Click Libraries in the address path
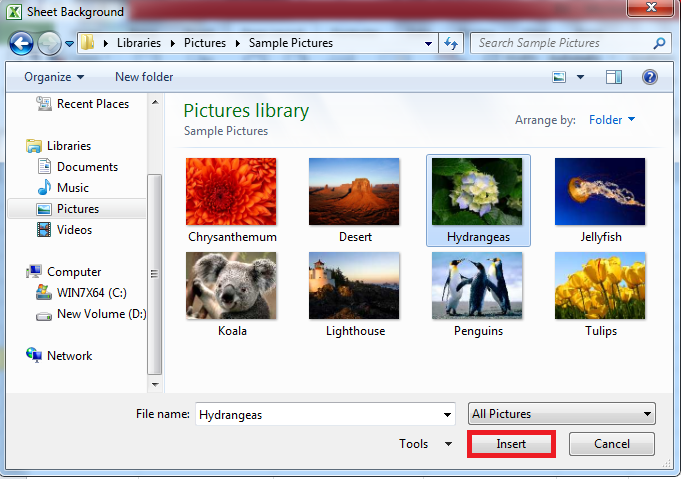Viewport: 681px width, 479px height. (139, 43)
